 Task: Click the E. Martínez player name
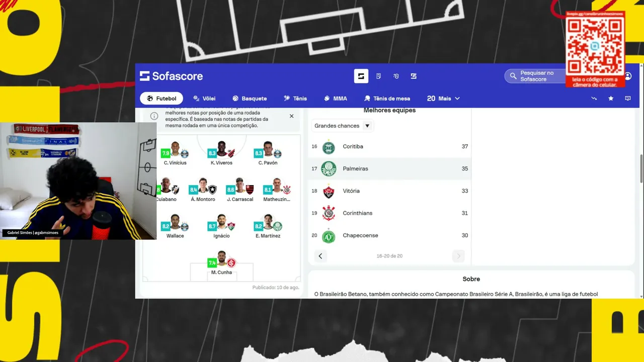pyautogui.click(x=268, y=236)
